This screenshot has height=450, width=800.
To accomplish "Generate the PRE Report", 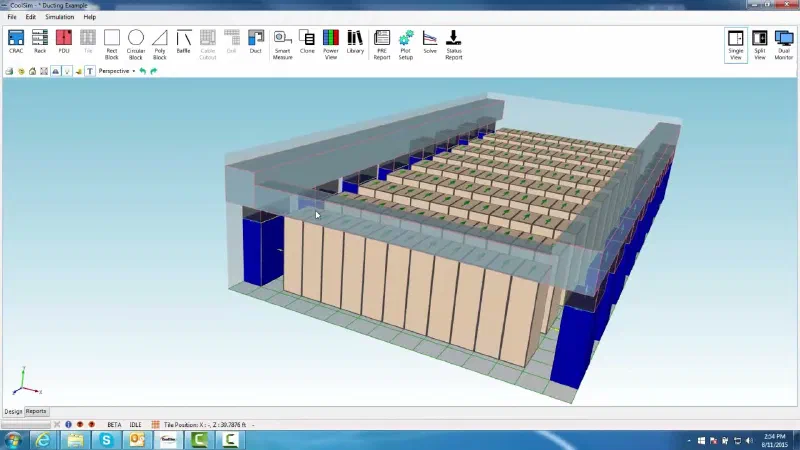I will coord(382,44).
